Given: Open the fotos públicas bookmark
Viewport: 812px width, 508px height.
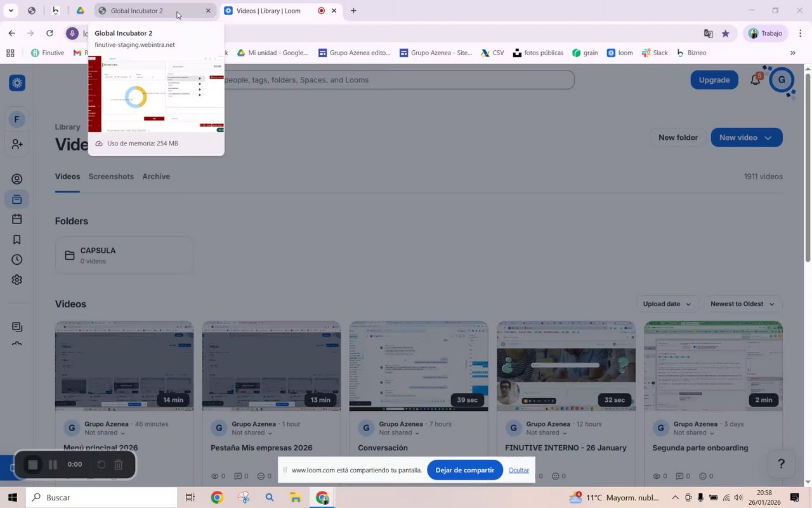Looking at the screenshot, I should [538, 53].
